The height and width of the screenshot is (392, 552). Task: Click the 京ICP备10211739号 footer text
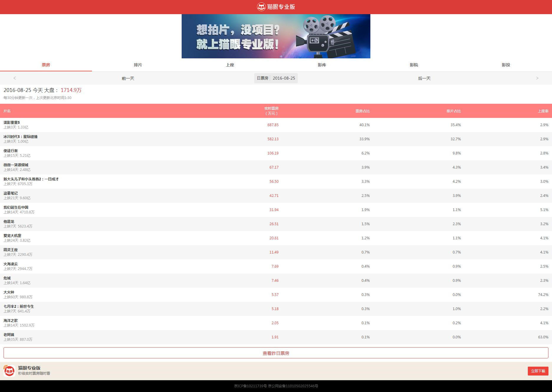click(x=250, y=386)
